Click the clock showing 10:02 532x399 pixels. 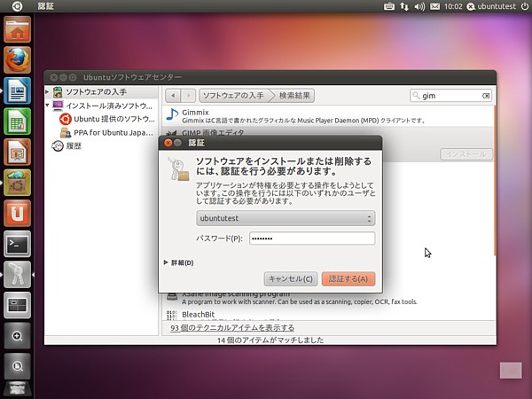pos(453,6)
